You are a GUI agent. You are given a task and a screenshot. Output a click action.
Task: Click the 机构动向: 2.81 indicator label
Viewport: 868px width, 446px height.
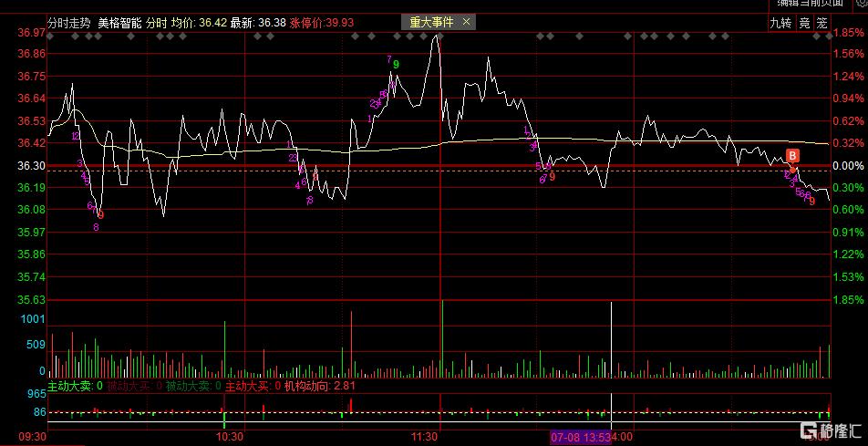(x=319, y=386)
